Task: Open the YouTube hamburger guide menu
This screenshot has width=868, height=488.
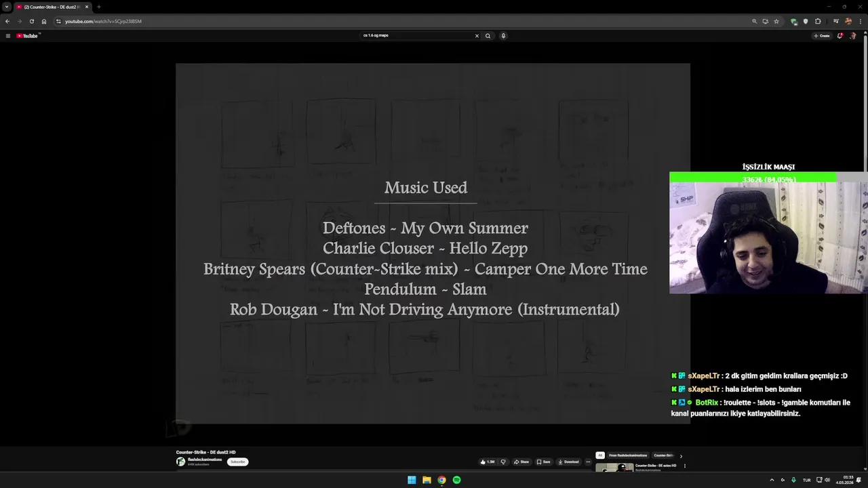Action: tap(7, 36)
